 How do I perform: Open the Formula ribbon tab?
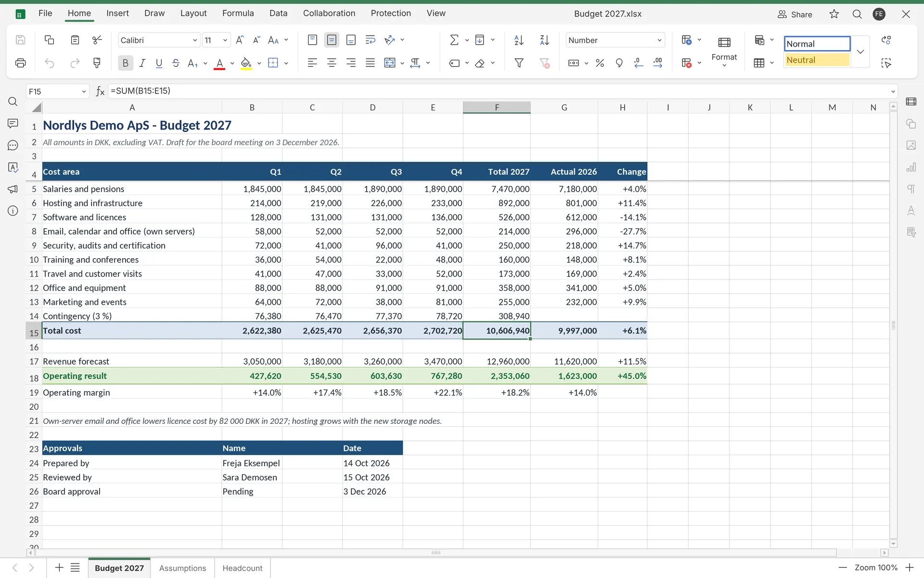[238, 13]
